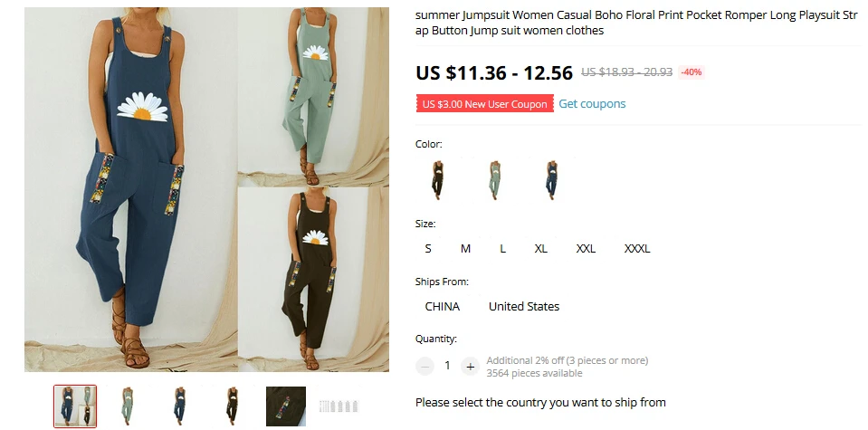Screen dimensions: 868x430
Task: Choose size M
Action: (x=465, y=248)
